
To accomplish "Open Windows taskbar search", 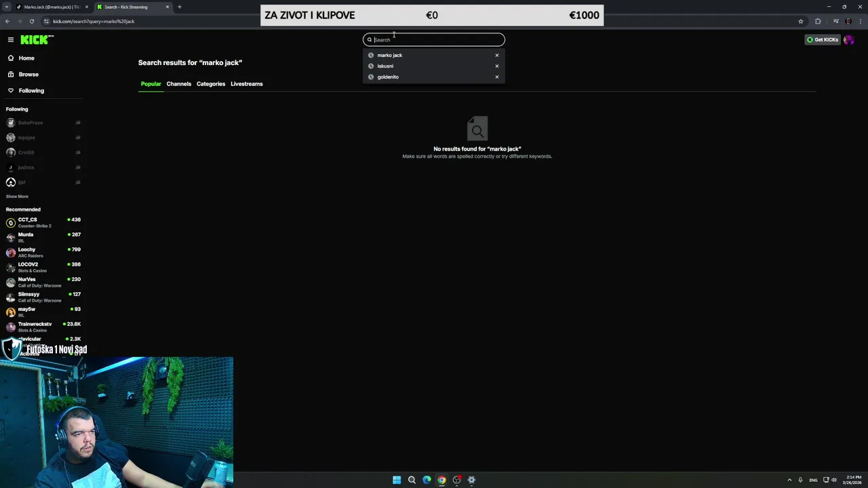I will (x=412, y=480).
